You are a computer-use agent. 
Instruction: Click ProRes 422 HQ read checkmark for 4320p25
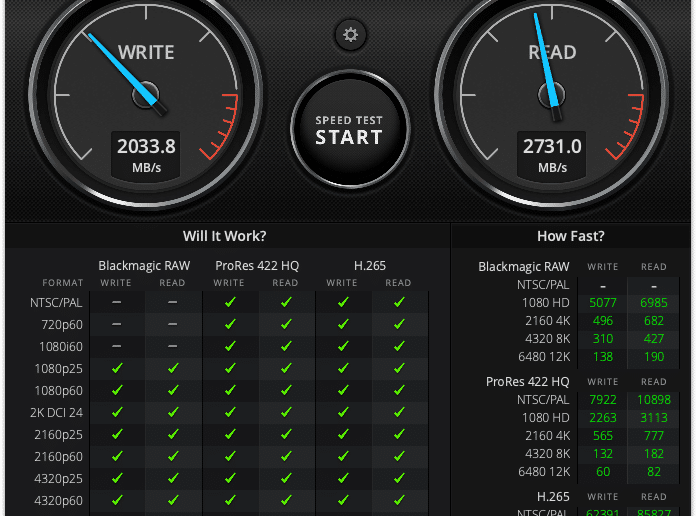point(286,478)
